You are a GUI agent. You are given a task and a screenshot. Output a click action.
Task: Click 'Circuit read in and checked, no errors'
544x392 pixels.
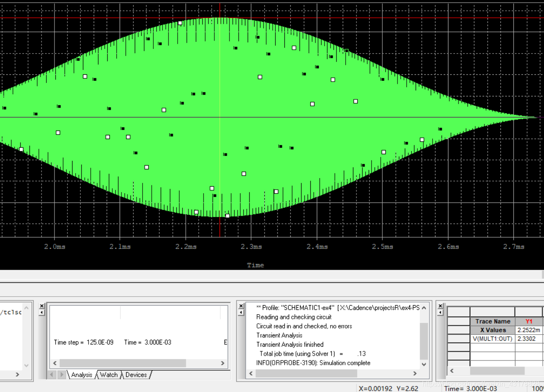click(304, 326)
